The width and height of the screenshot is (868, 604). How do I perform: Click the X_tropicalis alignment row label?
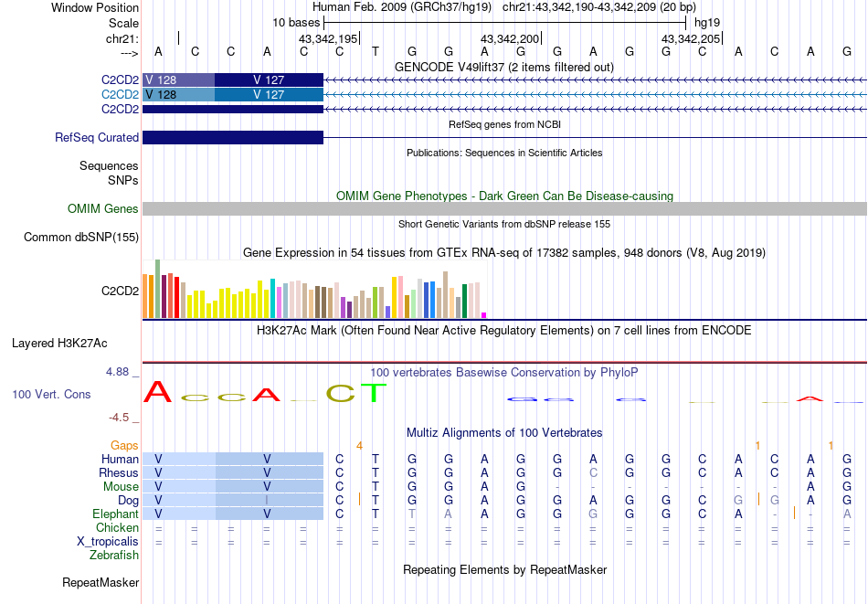coord(108,542)
